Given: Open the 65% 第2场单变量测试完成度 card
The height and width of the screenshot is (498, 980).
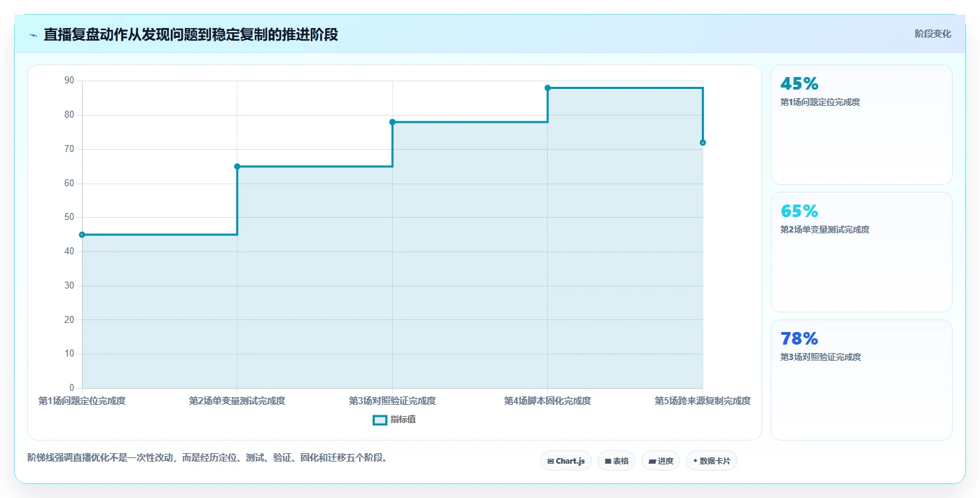Looking at the screenshot, I should 862,252.
